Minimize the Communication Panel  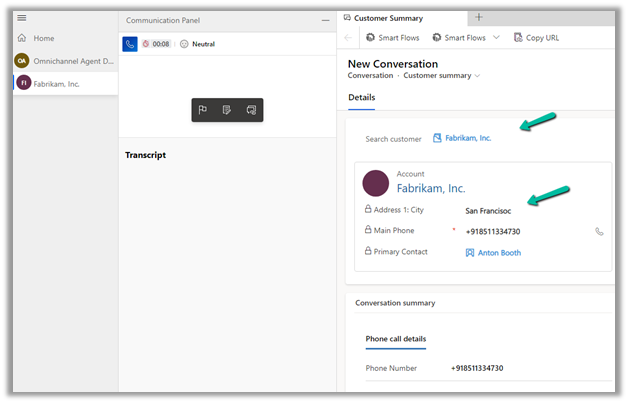(324, 20)
